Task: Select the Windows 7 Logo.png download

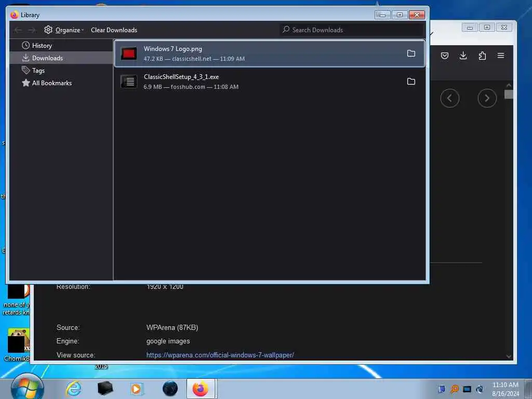Action: click(270, 54)
